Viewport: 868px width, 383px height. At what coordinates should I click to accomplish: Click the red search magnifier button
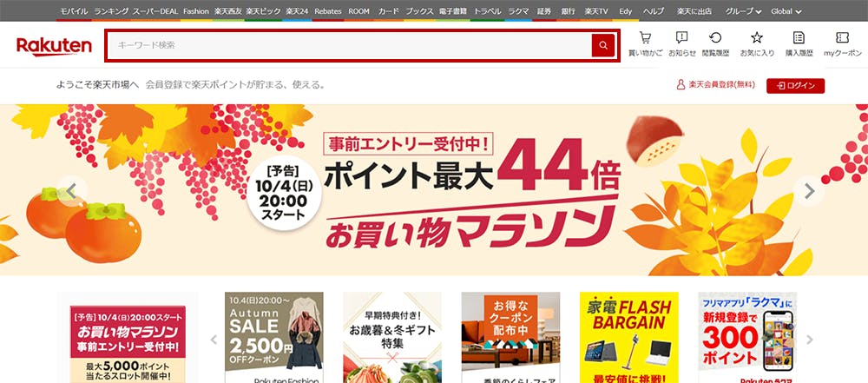(x=603, y=45)
